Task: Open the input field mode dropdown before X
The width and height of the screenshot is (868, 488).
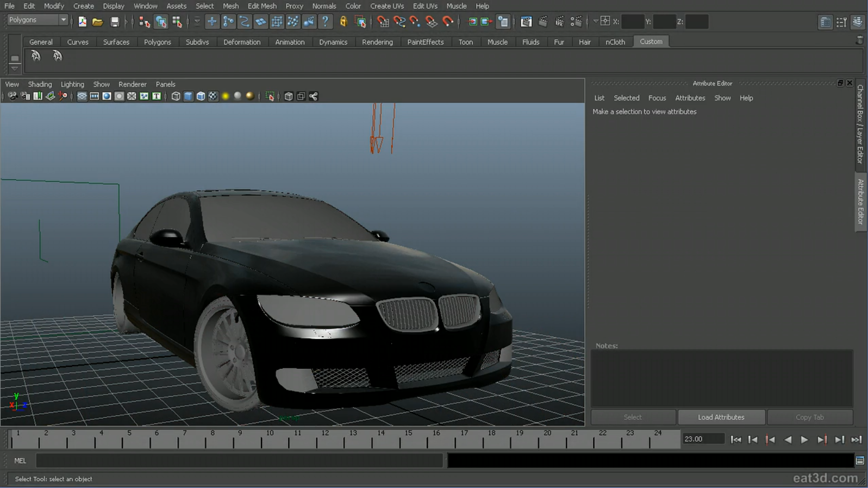Action: (x=596, y=22)
